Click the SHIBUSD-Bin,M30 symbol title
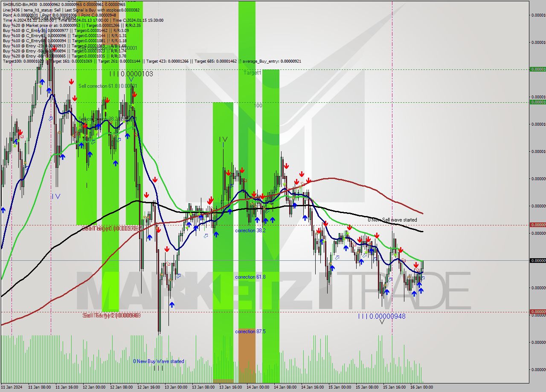Image resolution: width=546 pixels, height=392 pixels. 20,5
